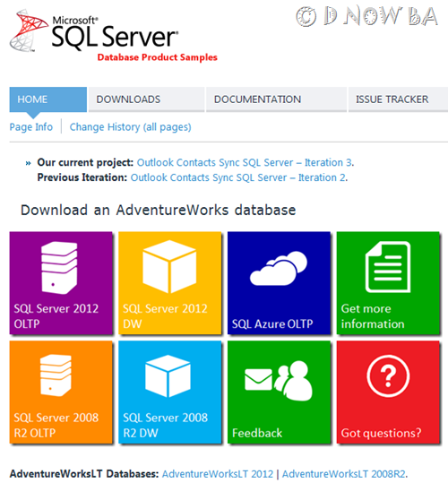This screenshot has height=483, width=448.
Task: Click the yellow tile's cube icon
Action: coord(169,267)
